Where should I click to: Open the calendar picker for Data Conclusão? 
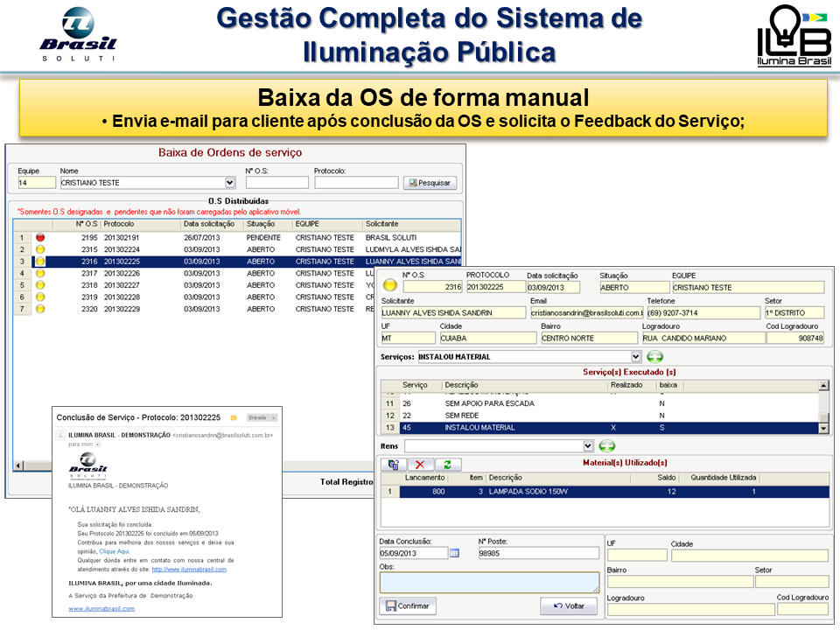tap(454, 553)
